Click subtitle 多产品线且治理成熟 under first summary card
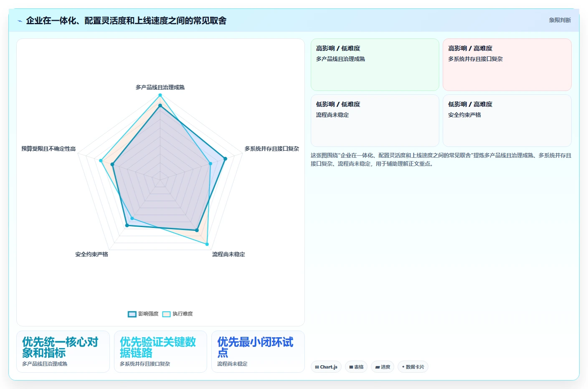This screenshot has height=389, width=588. pos(45,364)
